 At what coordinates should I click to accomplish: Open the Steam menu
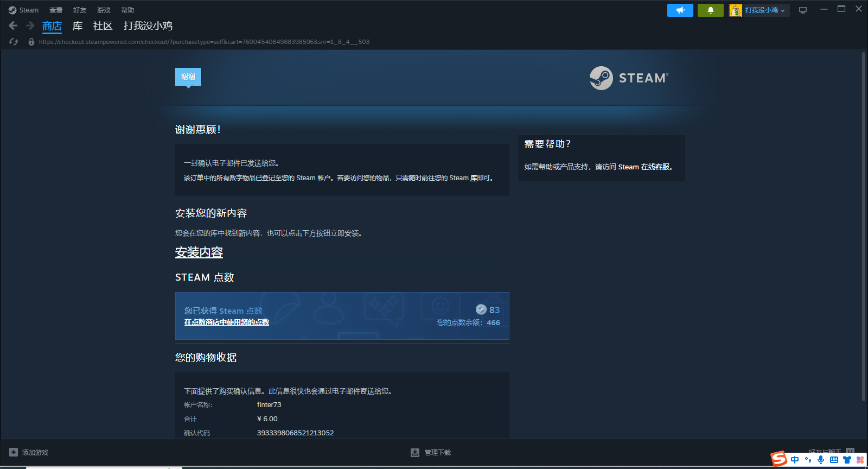point(29,10)
